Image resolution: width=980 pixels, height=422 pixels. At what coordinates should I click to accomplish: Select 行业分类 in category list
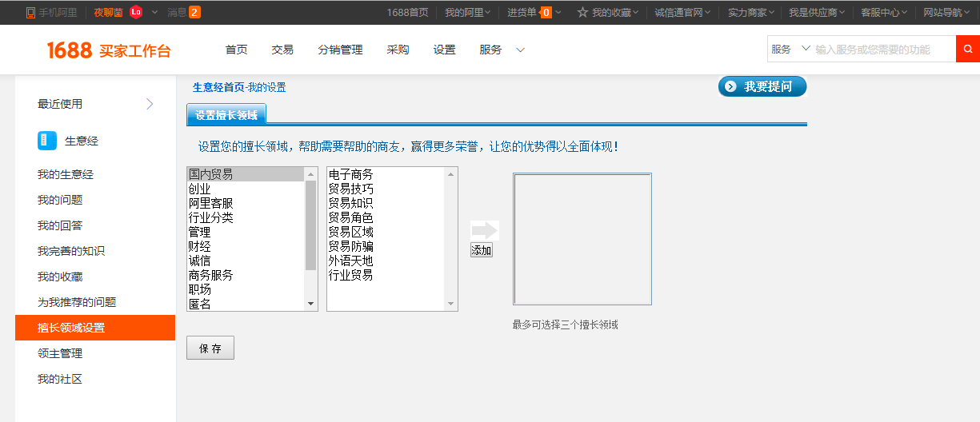click(246, 217)
